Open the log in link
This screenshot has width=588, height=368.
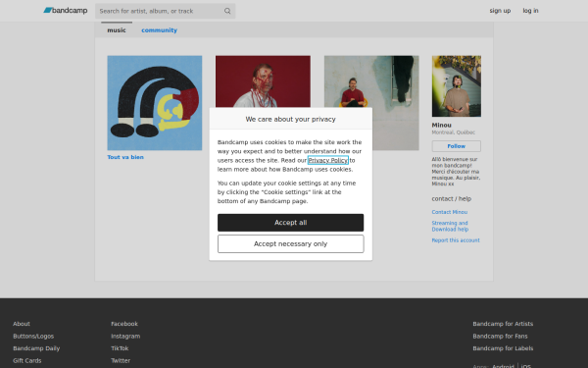click(530, 11)
